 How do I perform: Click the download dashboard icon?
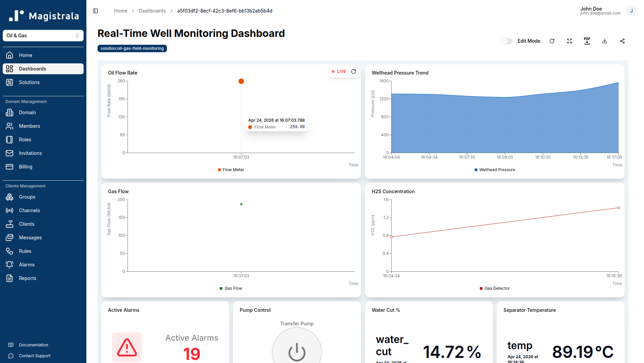point(605,41)
